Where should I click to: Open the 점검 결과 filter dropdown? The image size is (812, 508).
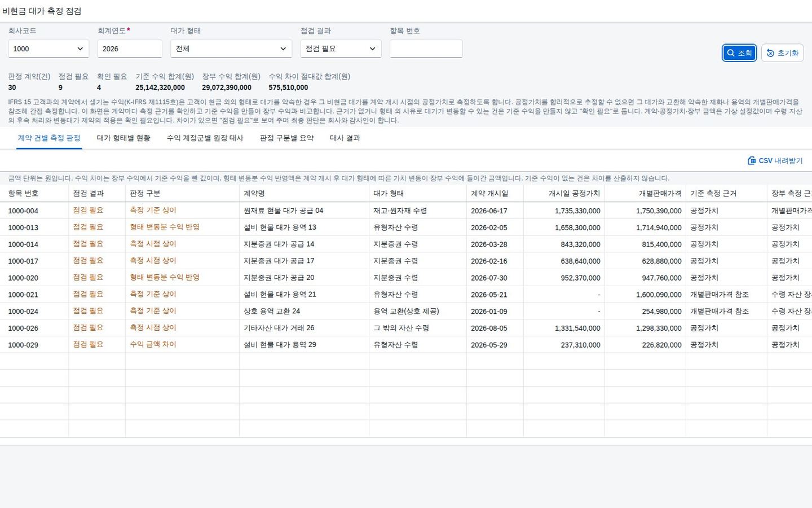coord(341,49)
